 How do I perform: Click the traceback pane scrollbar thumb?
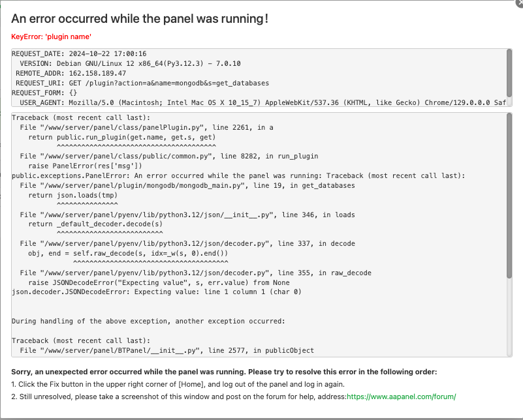click(509, 196)
